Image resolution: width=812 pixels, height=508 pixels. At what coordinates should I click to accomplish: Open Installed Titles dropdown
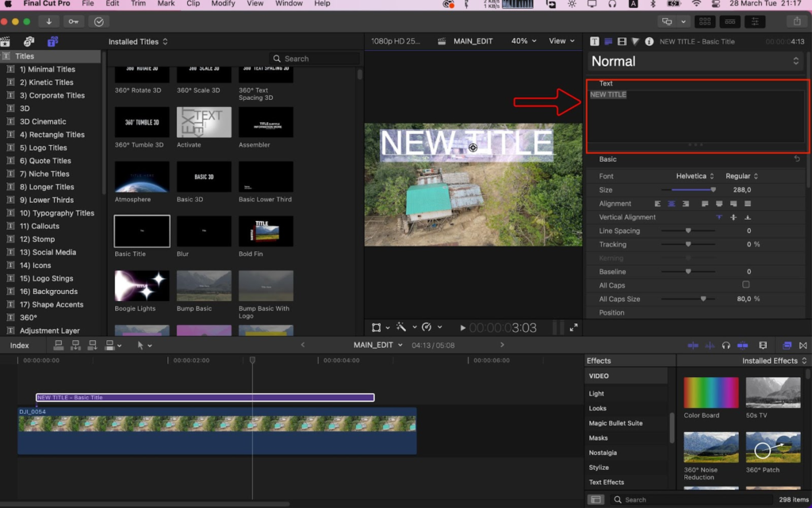point(138,41)
